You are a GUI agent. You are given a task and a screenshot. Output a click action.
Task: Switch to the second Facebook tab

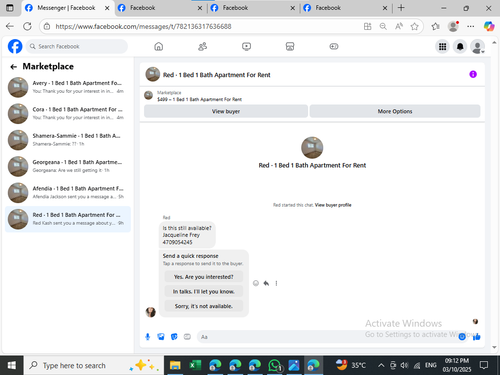159,8
